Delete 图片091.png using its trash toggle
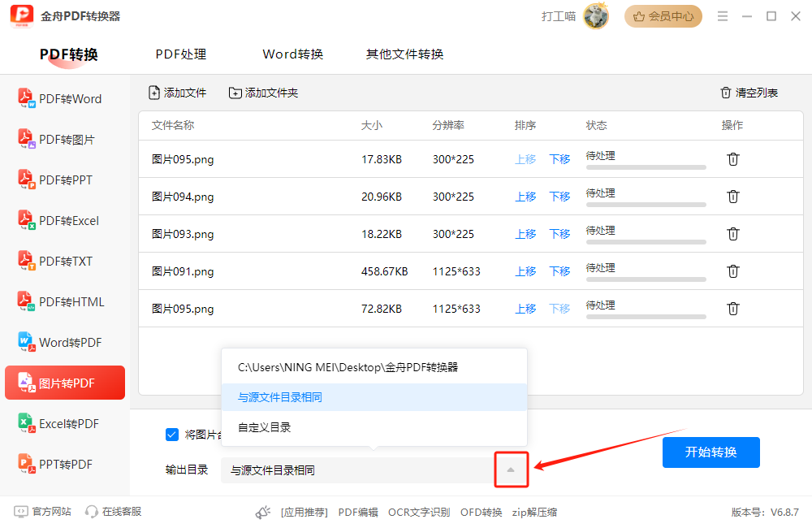This screenshot has height=528, width=812. coord(733,270)
